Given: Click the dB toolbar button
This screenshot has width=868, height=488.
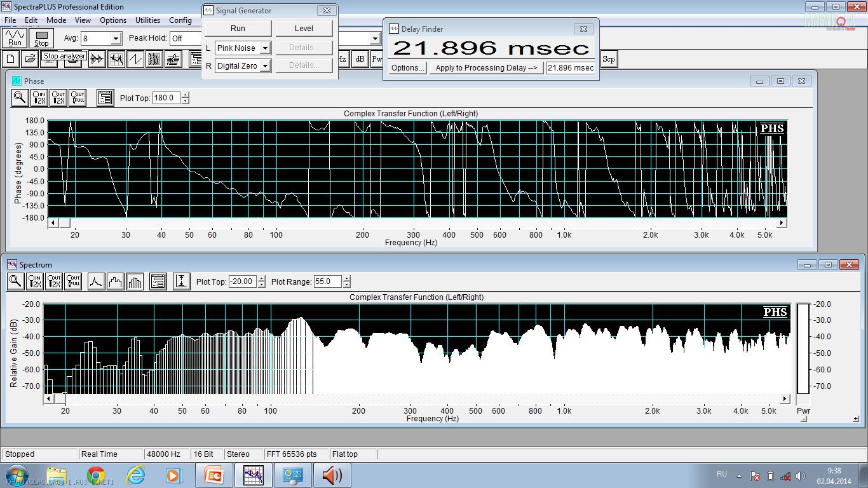Looking at the screenshot, I should (x=360, y=59).
